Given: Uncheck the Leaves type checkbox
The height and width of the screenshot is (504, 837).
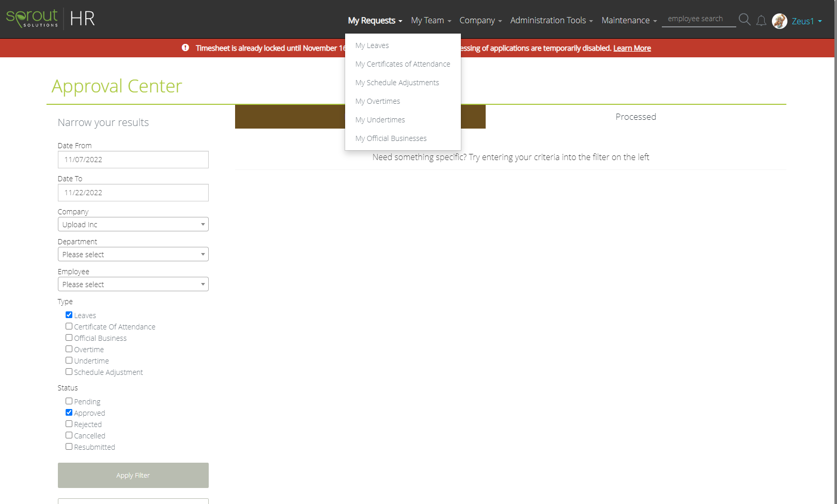Looking at the screenshot, I should point(69,315).
